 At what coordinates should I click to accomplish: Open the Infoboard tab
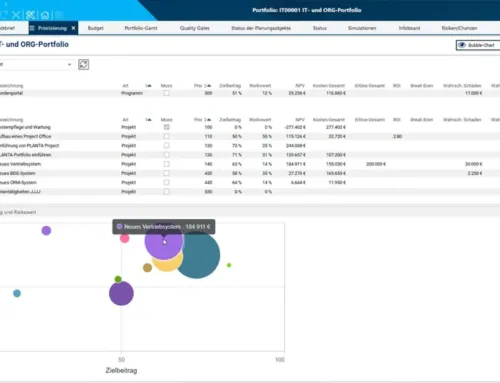pyautogui.click(x=409, y=28)
